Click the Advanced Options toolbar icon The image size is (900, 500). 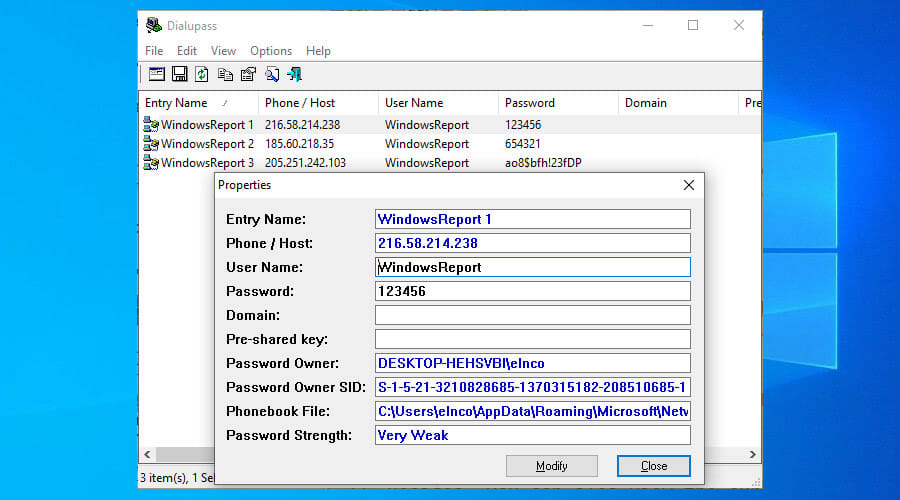[157, 74]
